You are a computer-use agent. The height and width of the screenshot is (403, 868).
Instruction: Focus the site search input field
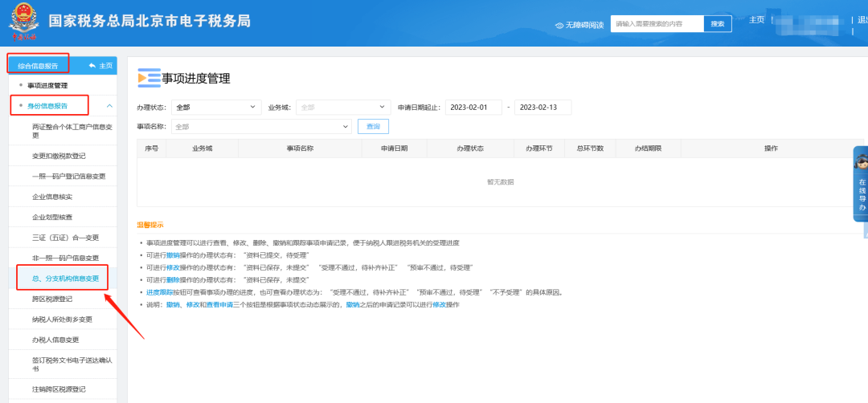(657, 24)
